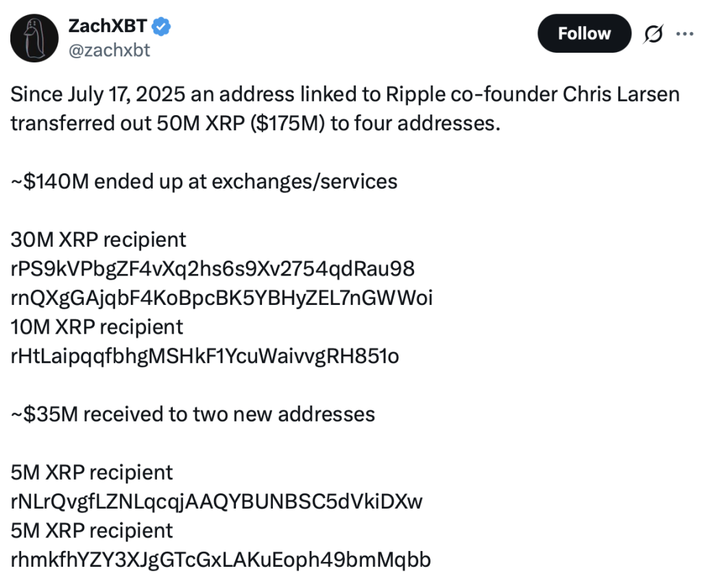This screenshot has height=588, width=702.
Task: Click the '10M XRP recipient' line
Action: tap(97, 327)
